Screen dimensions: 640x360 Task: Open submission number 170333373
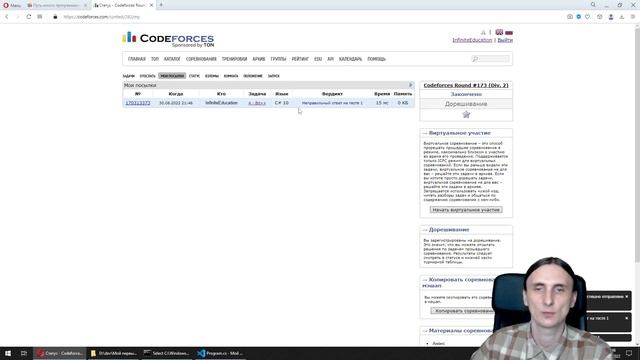[138, 103]
